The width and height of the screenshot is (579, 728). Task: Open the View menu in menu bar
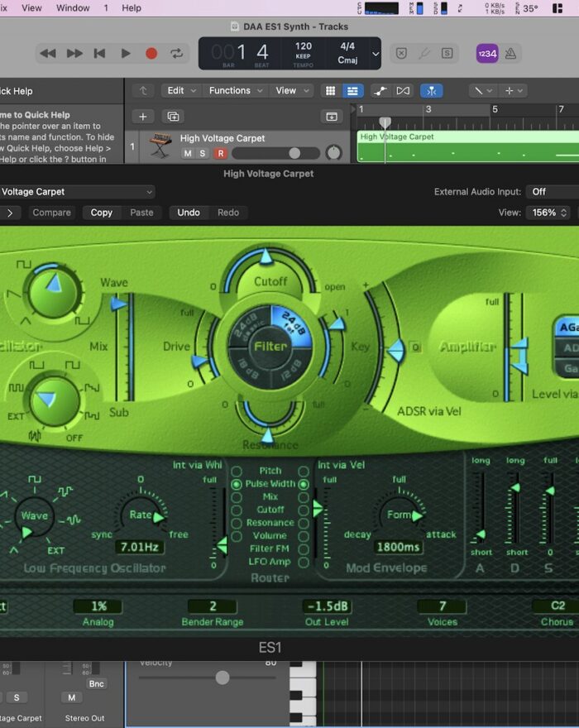(31, 8)
